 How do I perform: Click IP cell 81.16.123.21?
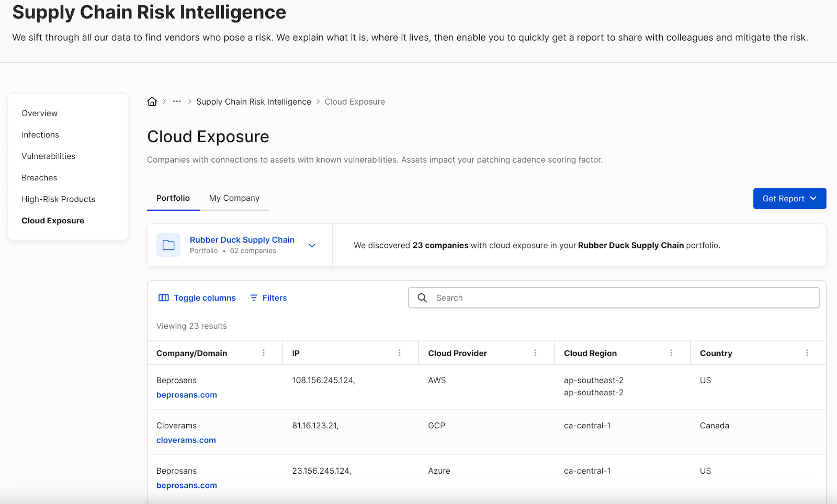(x=315, y=426)
